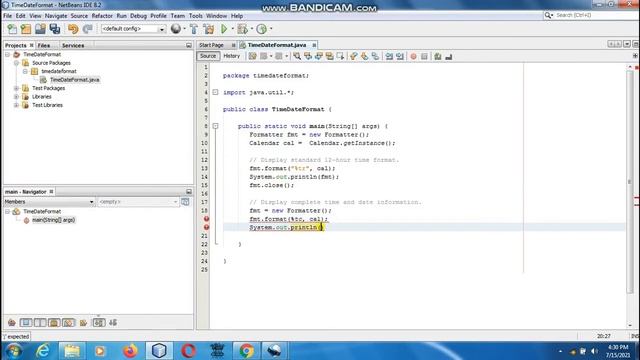Click the Find Previous Occurrence editor icon
This screenshot has width=640, height=360.
(308, 56)
